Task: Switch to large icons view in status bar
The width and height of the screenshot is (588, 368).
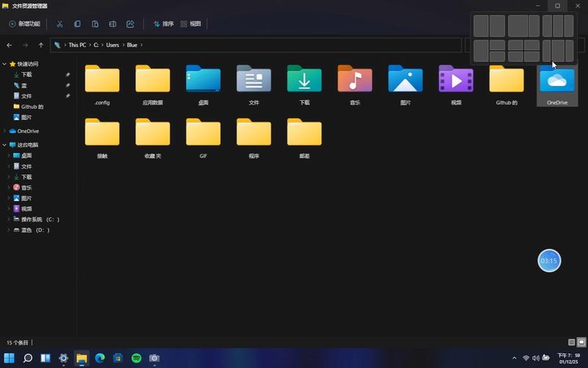Action: coord(581,342)
